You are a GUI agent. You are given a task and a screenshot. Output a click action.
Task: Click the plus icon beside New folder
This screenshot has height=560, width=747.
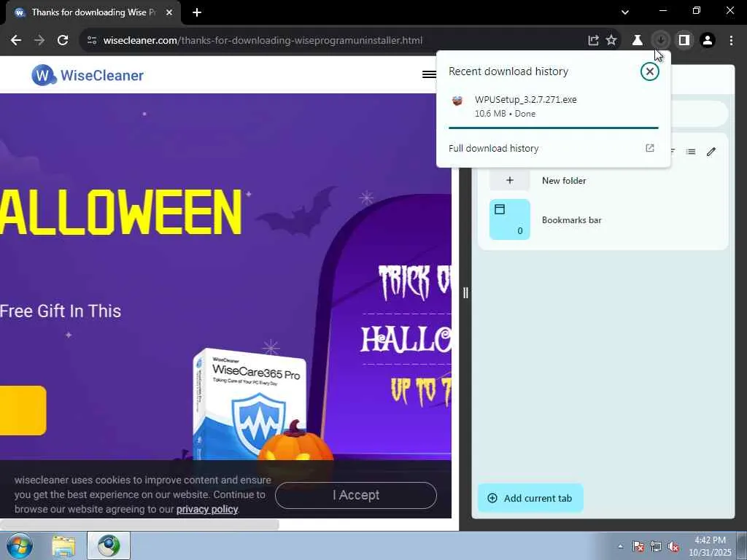coord(510,181)
